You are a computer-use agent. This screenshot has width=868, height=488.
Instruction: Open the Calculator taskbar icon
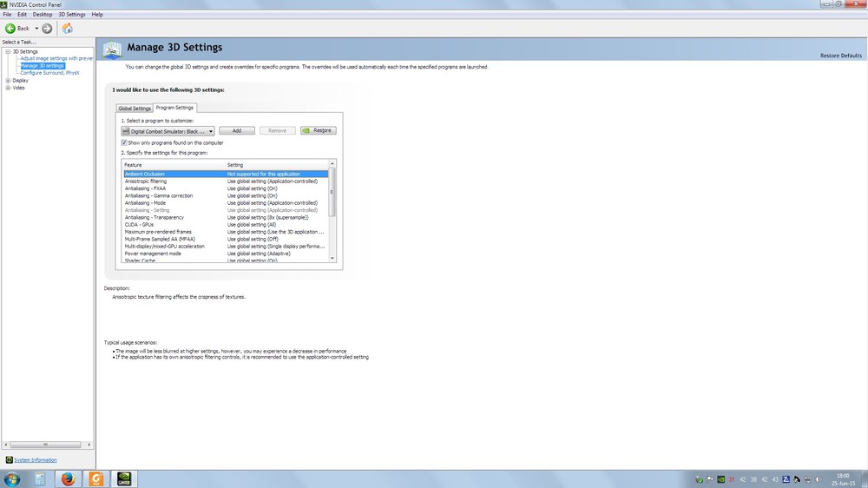(x=40, y=479)
